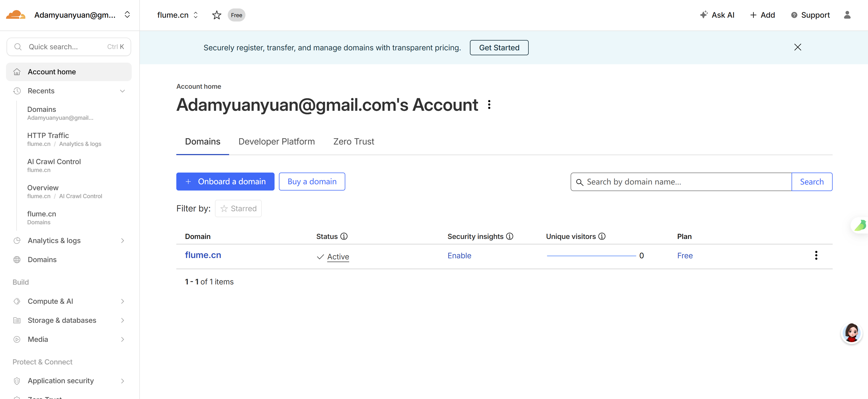Click Get Started in banner
This screenshot has height=399, width=868.
pos(499,48)
